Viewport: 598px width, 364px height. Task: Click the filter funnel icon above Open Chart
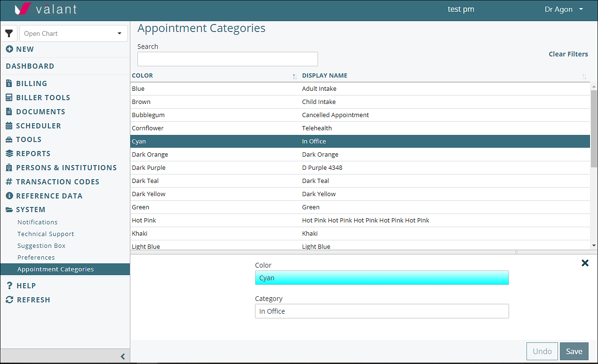click(9, 33)
